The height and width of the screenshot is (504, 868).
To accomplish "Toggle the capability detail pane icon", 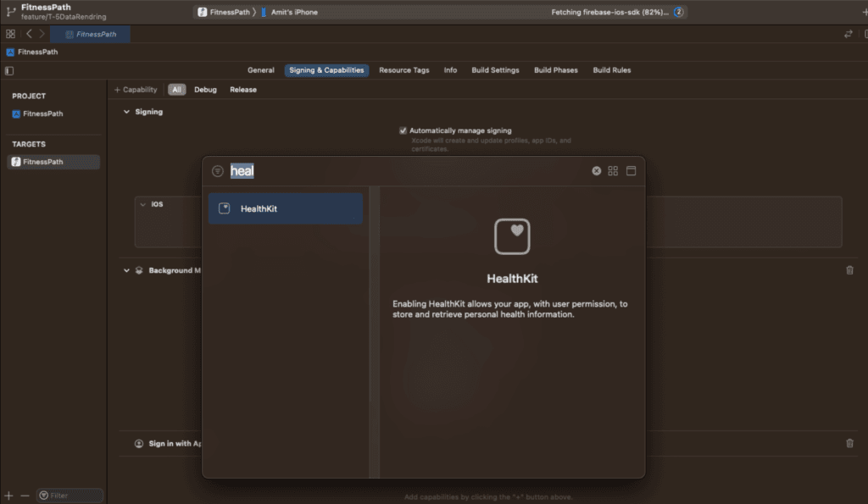I will point(631,171).
